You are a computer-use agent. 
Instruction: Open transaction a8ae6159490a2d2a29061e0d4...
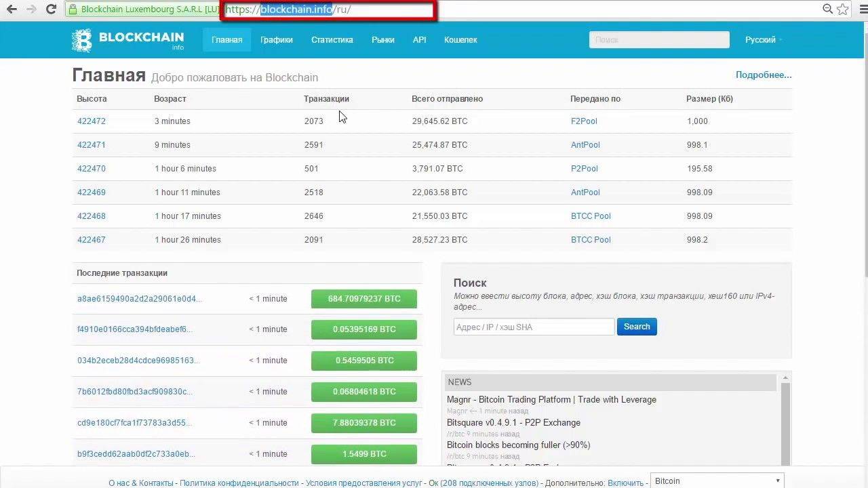(x=139, y=299)
